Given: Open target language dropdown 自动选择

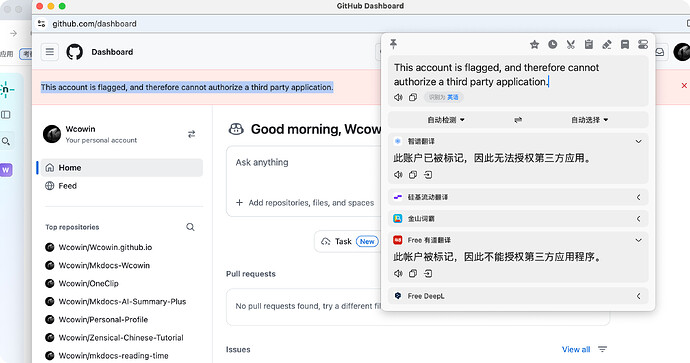Looking at the screenshot, I should [589, 120].
